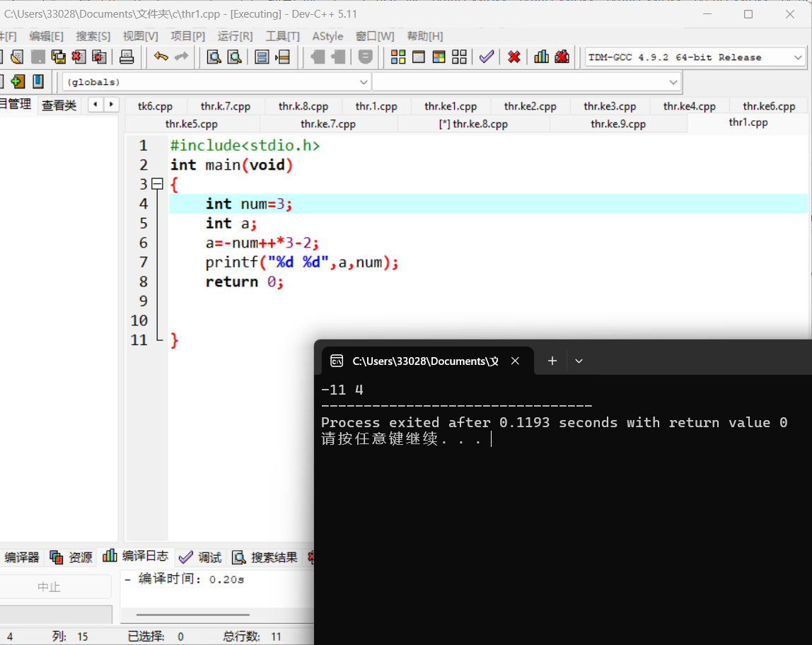Open the 编辑[E] menu

point(46,36)
